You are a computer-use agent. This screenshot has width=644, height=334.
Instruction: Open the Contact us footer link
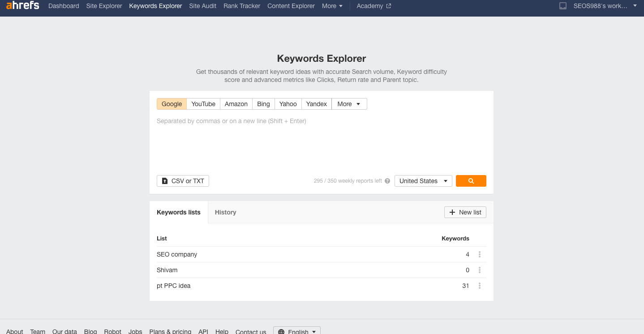click(x=251, y=331)
